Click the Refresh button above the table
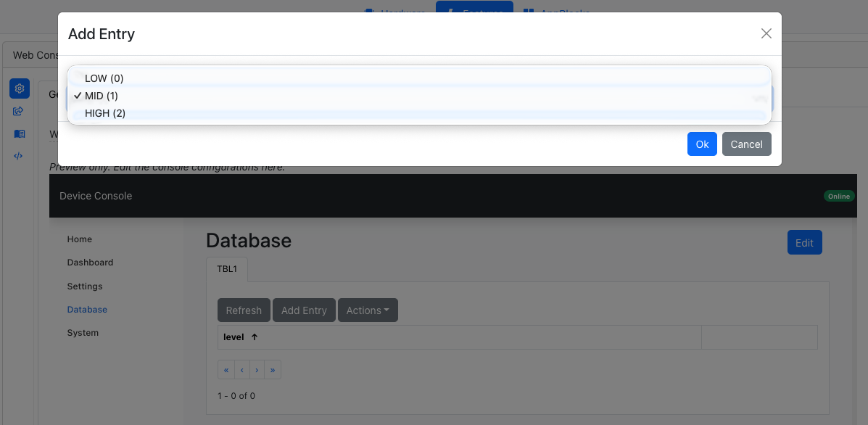The height and width of the screenshot is (425, 868). tap(244, 310)
